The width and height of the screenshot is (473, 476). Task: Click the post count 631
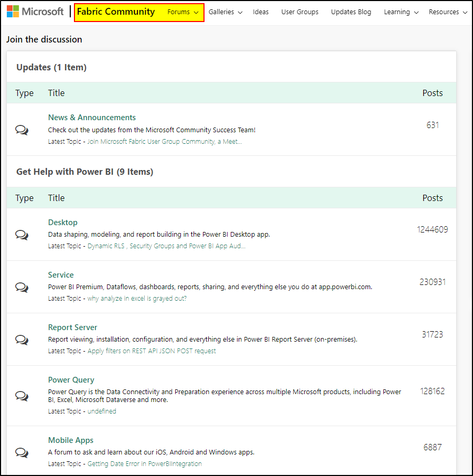coord(433,125)
